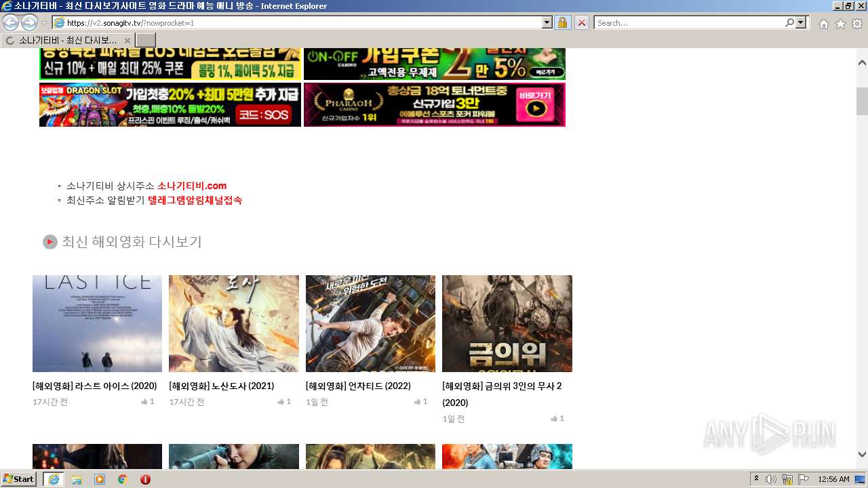This screenshot has height=488, width=868.
Task: Open the Last Ice movie poster
Action: coord(97,323)
